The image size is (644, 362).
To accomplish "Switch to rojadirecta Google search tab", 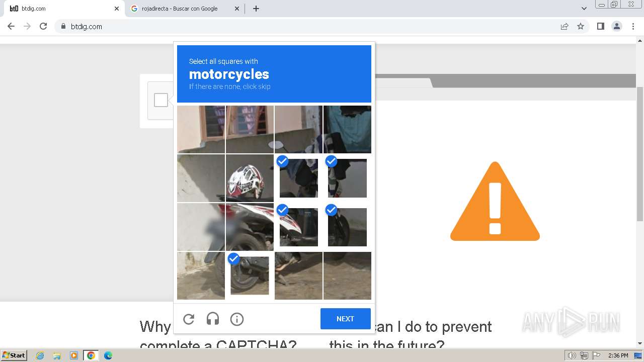I will coord(184,9).
